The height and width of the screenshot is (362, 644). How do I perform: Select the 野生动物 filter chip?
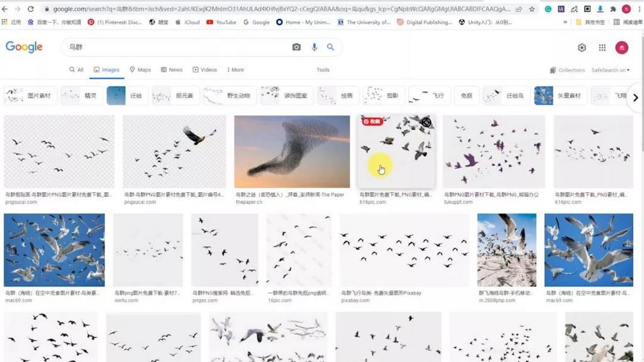tap(230, 96)
